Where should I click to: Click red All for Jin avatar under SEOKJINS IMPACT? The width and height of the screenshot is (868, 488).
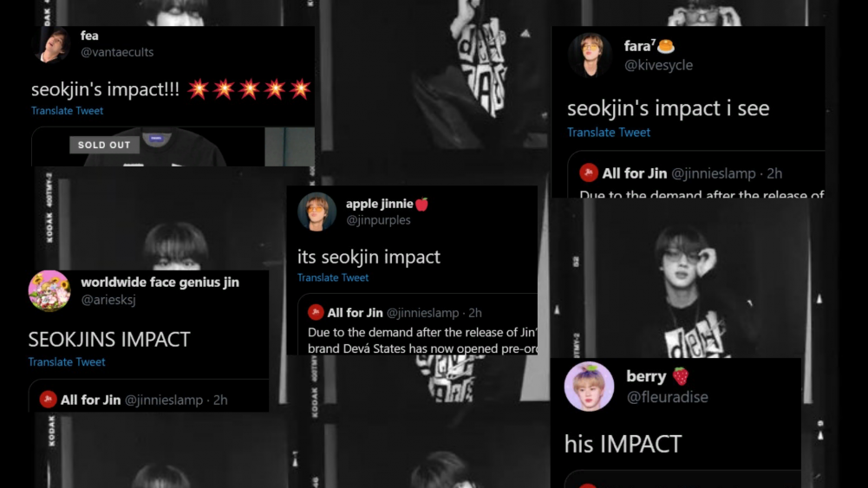tap(49, 399)
